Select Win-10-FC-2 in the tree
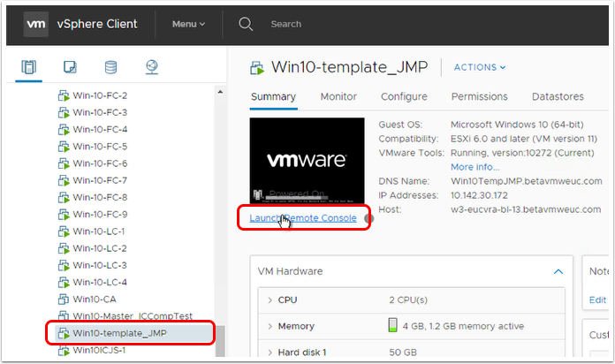 click(100, 95)
